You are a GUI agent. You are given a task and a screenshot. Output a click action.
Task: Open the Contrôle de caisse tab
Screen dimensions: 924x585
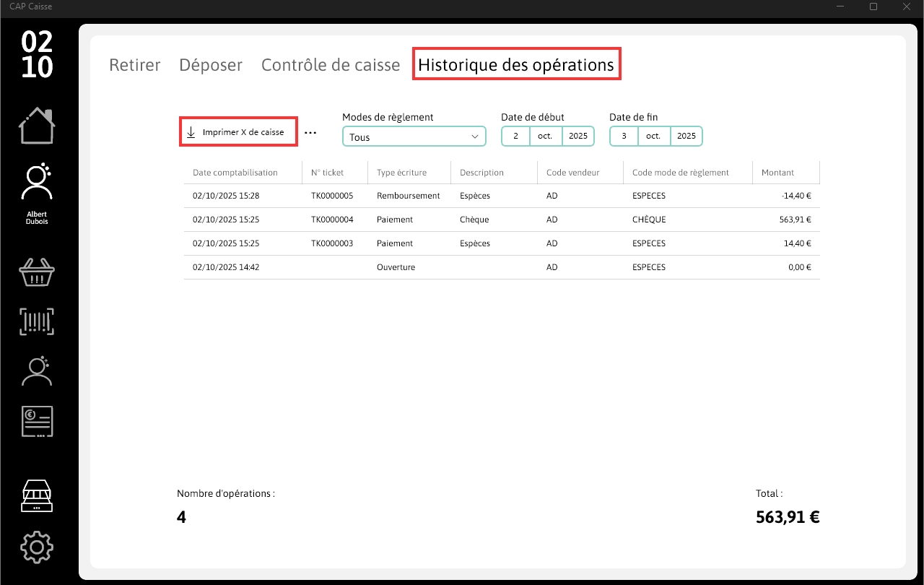coord(331,64)
